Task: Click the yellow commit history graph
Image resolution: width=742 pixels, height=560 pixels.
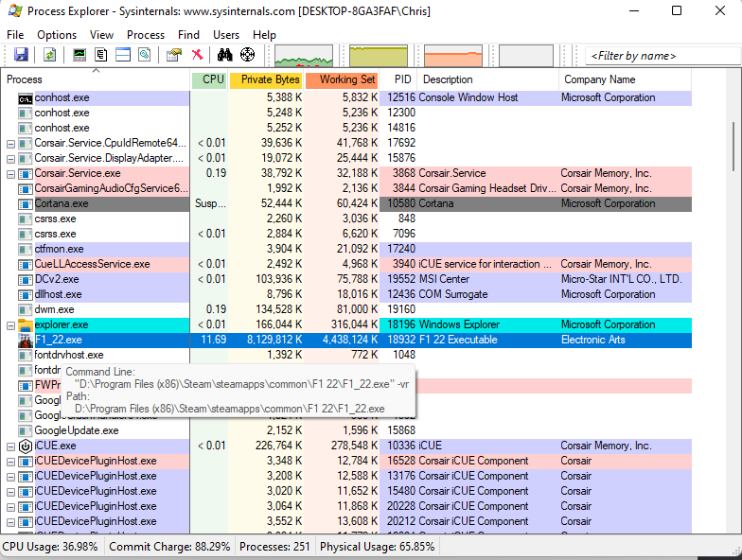Action: 379,56
